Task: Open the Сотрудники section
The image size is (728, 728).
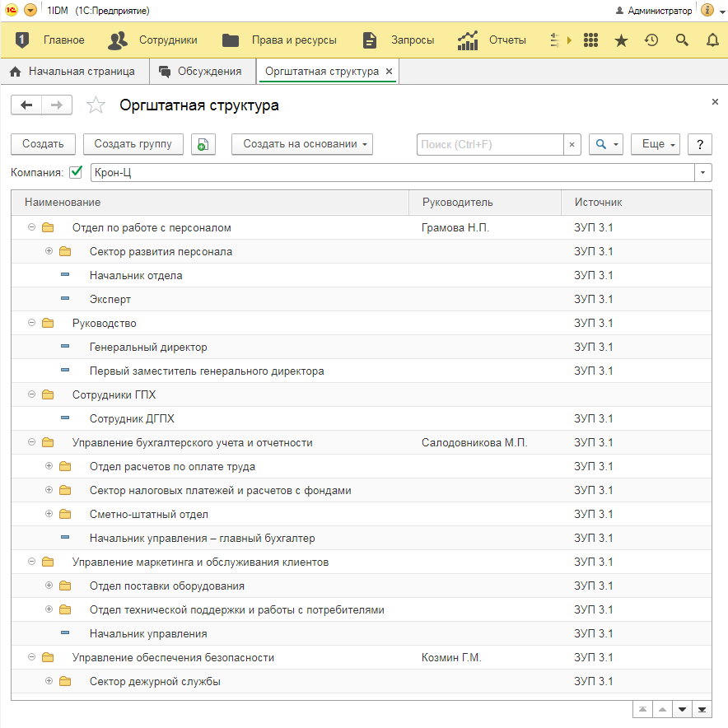Action: click(152, 40)
